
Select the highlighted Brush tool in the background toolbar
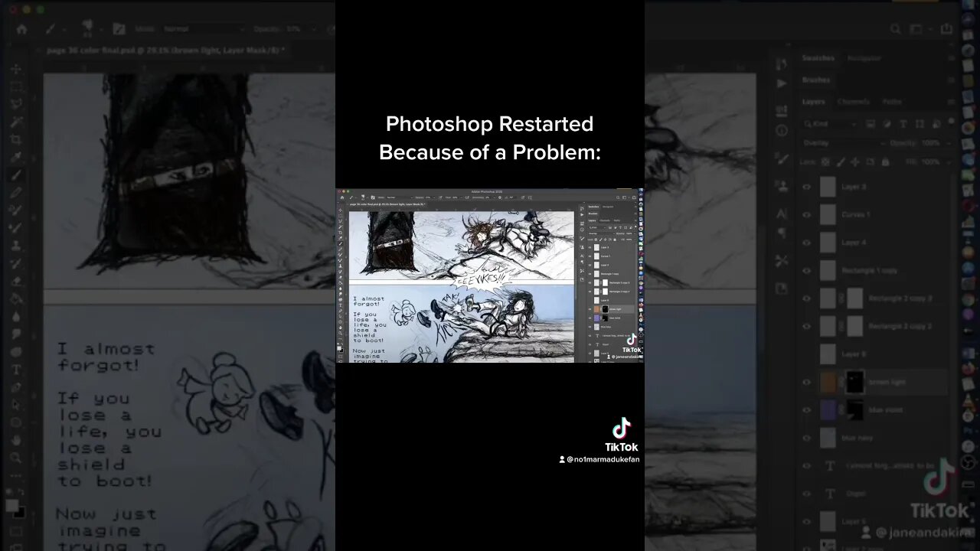pyautogui.click(x=16, y=175)
